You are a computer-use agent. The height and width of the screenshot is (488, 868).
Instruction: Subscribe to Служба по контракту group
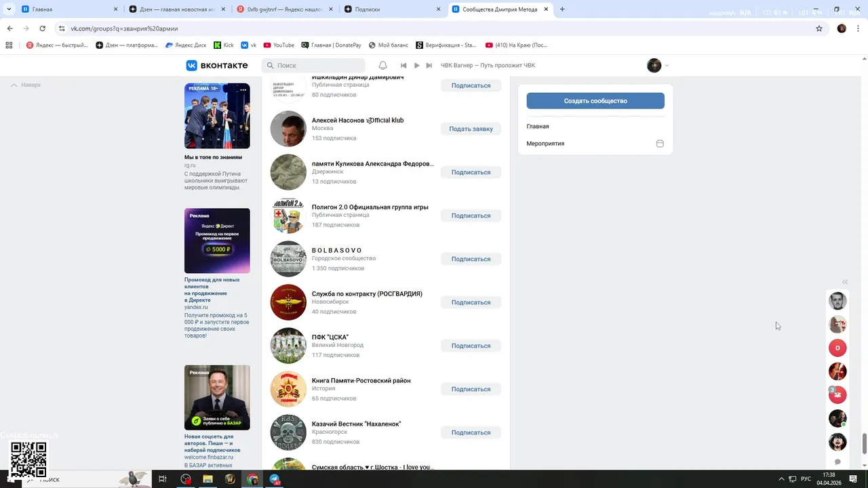(x=471, y=302)
